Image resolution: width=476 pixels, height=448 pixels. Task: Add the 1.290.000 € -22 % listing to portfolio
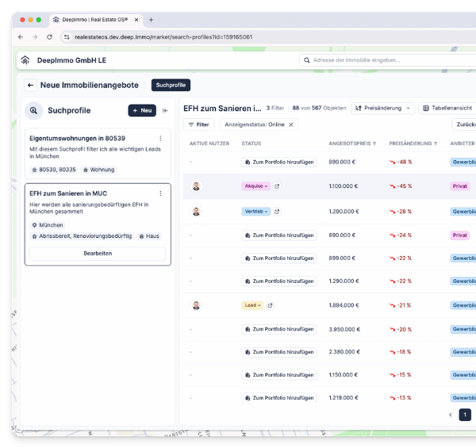click(x=279, y=281)
